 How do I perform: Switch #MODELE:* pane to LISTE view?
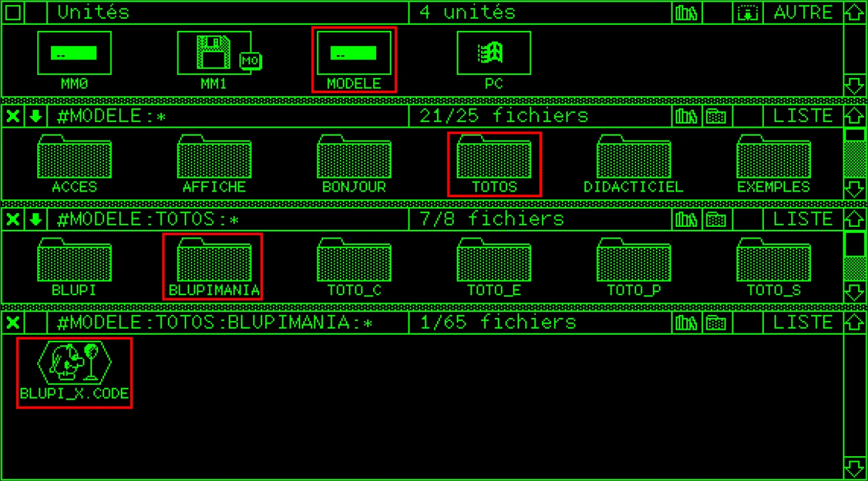[803, 116]
